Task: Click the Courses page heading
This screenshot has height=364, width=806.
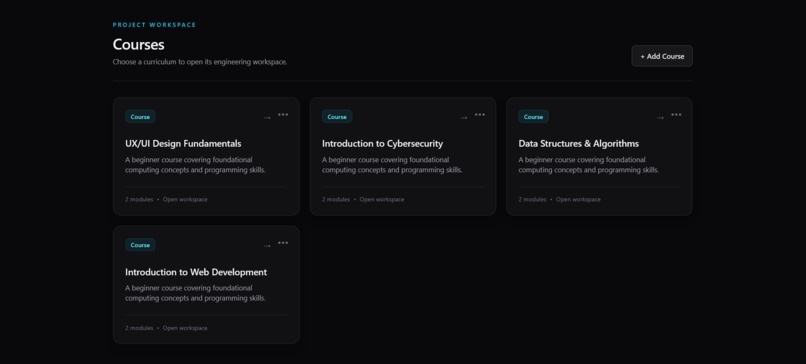Action: tap(139, 44)
